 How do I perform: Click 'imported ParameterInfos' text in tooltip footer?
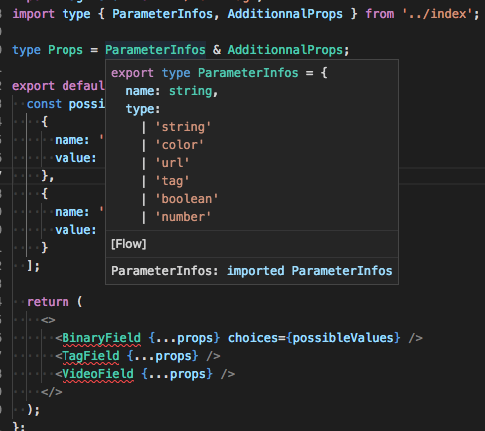(x=310, y=271)
